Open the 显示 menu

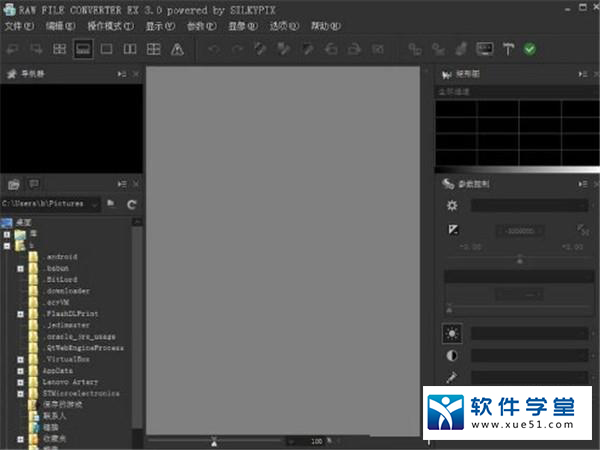pyautogui.click(x=160, y=26)
